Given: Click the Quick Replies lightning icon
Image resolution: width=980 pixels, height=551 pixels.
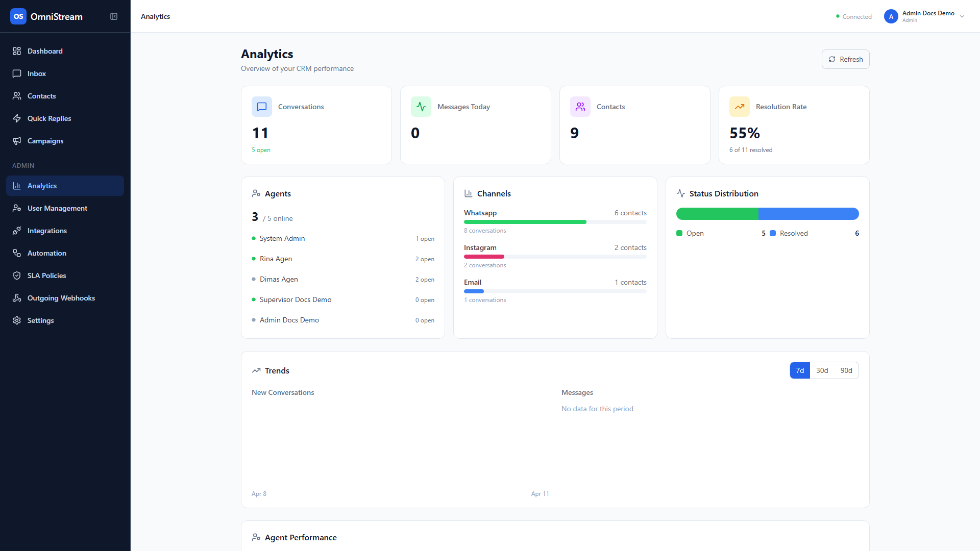Looking at the screenshot, I should pos(17,118).
